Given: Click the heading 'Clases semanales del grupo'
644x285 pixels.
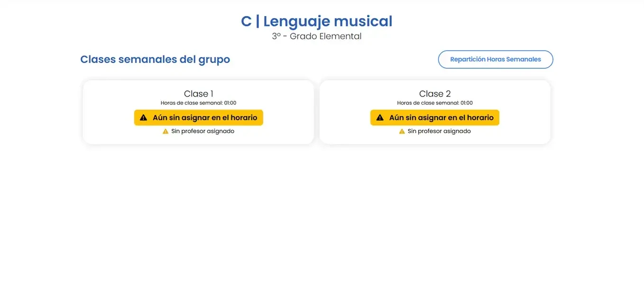Looking at the screenshot, I should pos(155,59).
